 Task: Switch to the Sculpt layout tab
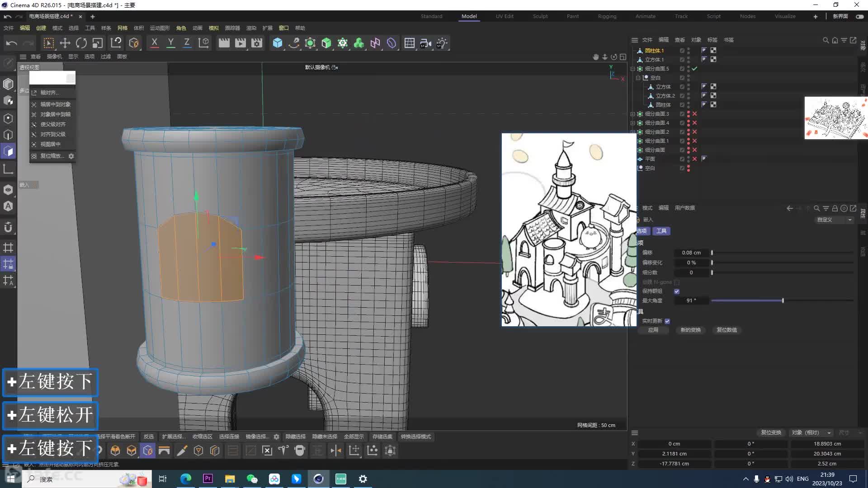coord(540,16)
